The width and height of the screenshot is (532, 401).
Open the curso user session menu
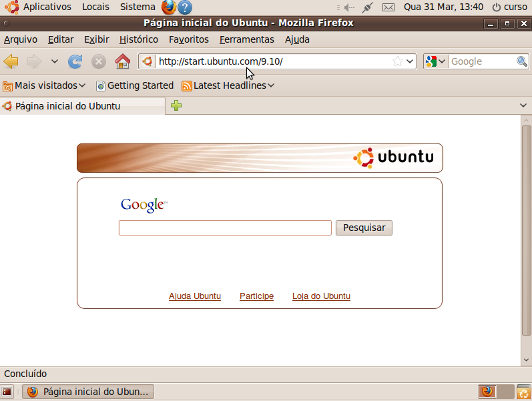[509, 7]
